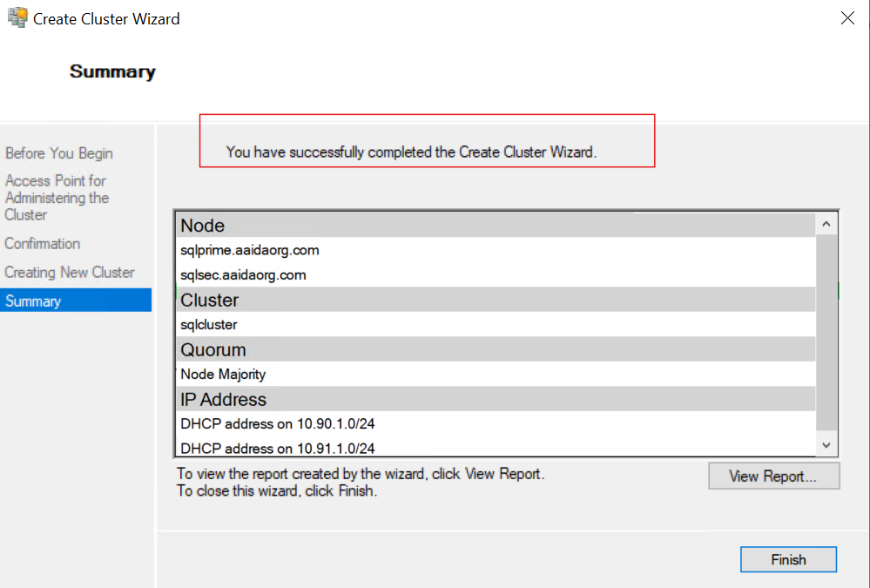Click the summary list scroll down arrow
870x588 pixels.
pos(826,445)
